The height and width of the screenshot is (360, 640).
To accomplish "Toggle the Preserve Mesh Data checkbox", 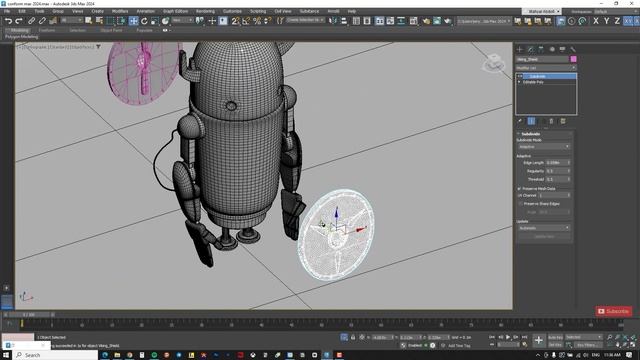I will [519, 189].
